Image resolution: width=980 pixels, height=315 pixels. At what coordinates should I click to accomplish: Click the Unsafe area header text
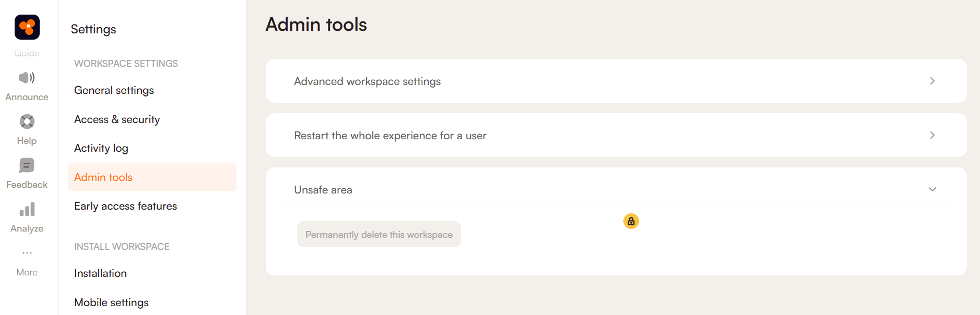[323, 190]
